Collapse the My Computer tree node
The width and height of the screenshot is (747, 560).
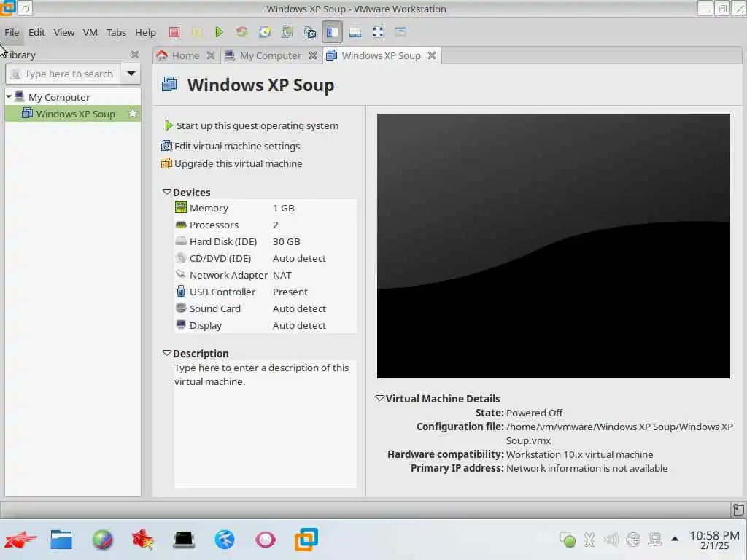point(9,97)
